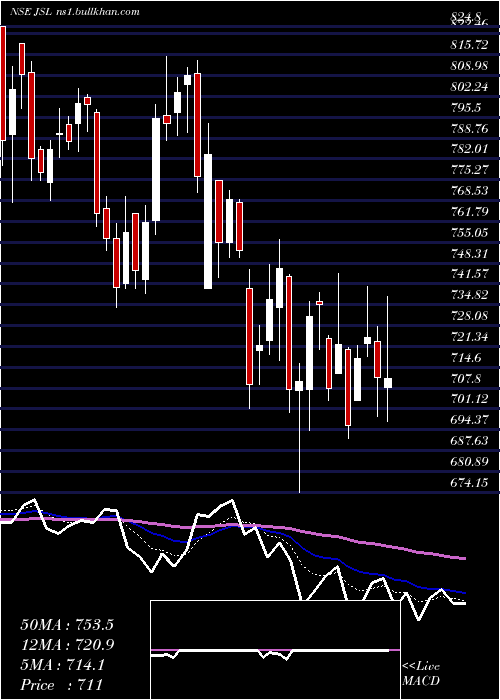Click the 761.79 price axis label

coord(469,212)
